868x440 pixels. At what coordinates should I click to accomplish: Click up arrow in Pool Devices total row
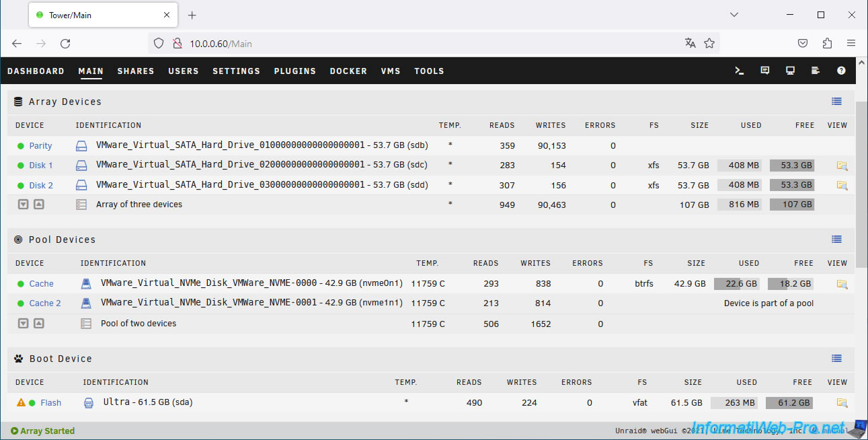[x=39, y=324]
